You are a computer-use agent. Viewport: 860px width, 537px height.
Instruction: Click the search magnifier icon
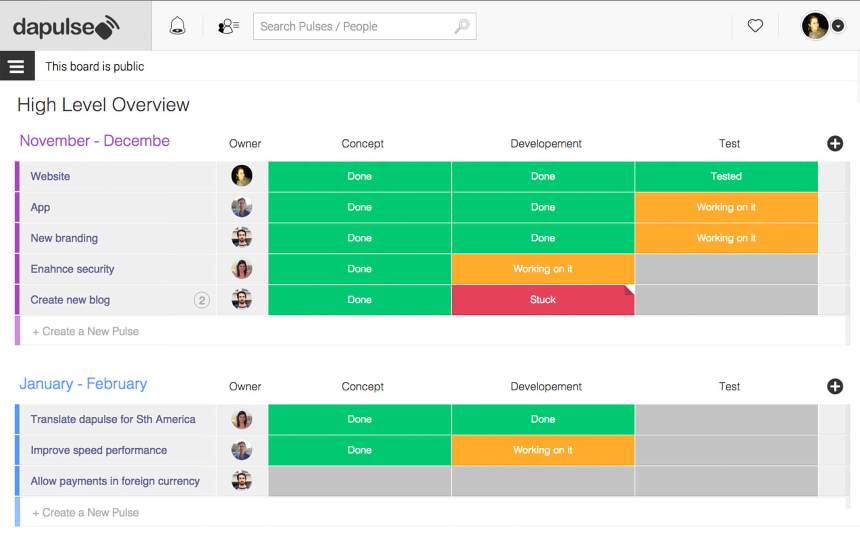(x=462, y=26)
